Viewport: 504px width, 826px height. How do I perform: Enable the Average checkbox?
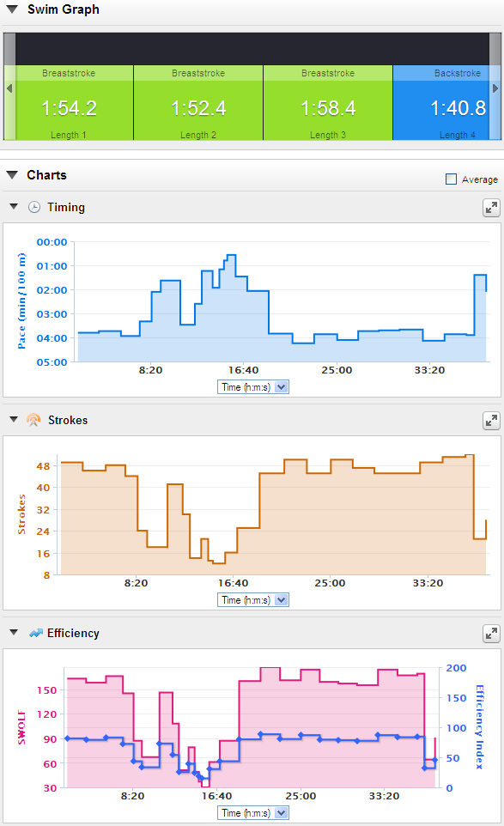point(451,179)
